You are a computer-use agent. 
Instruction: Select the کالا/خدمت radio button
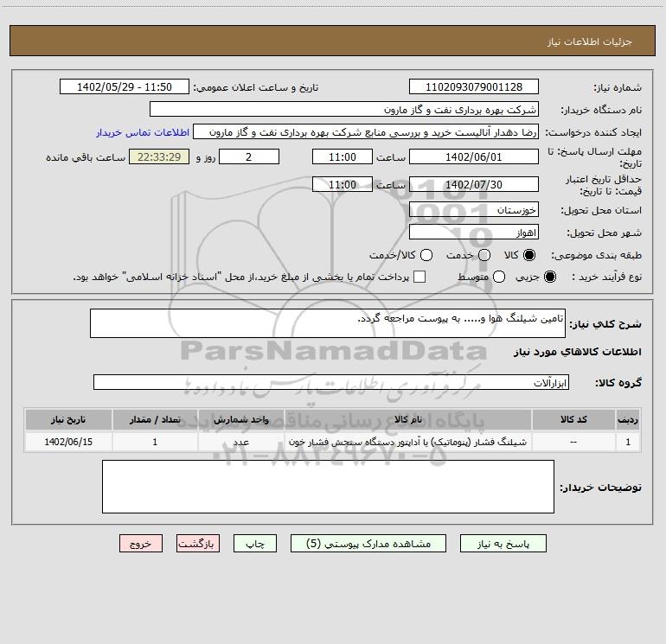pos(426,255)
